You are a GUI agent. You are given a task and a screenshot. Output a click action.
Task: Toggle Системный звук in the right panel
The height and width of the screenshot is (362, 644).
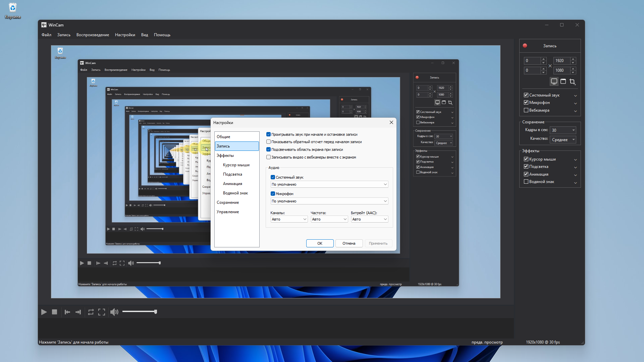pyautogui.click(x=526, y=95)
